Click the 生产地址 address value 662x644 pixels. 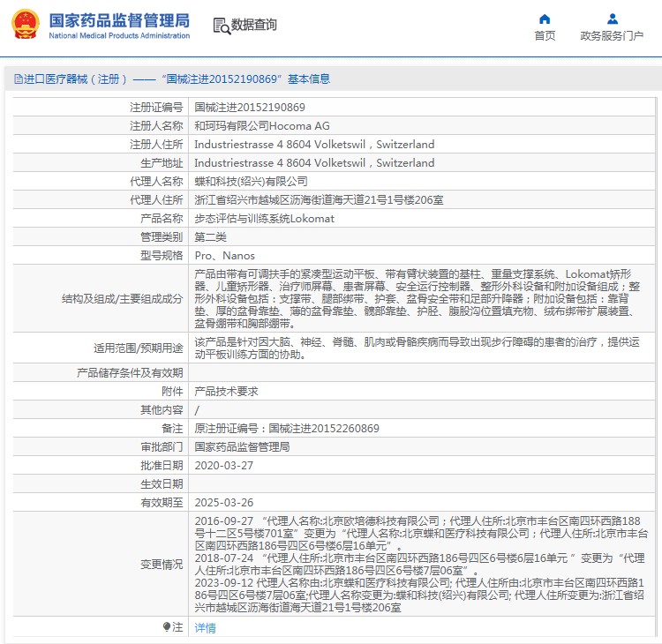tap(314, 163)
